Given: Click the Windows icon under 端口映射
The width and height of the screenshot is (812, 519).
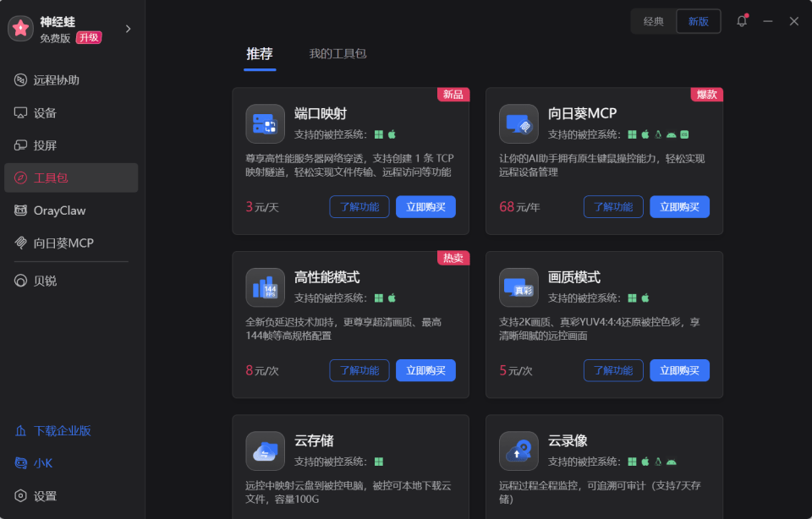Looking at the screenshot, I should click(x=379, y=134).
